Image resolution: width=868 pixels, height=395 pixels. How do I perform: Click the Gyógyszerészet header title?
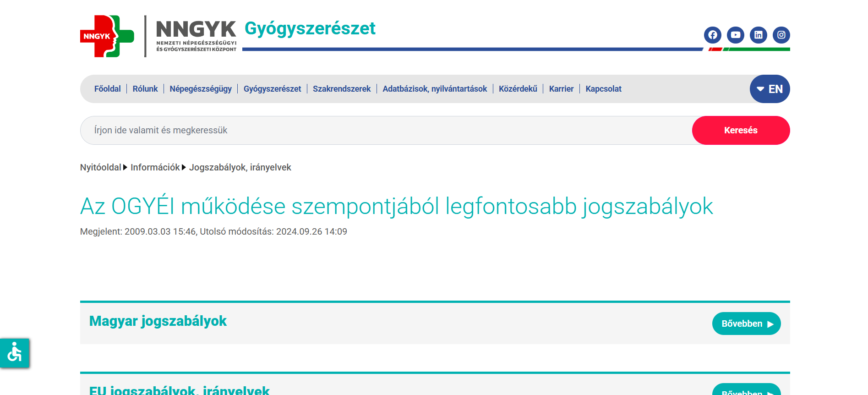[x=310, y=28]
